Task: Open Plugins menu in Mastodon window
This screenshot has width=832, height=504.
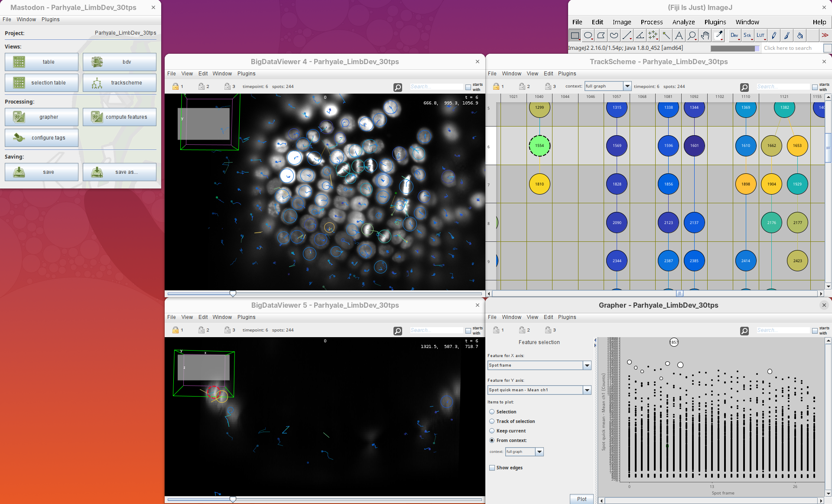Action: [x=50, y=20]
